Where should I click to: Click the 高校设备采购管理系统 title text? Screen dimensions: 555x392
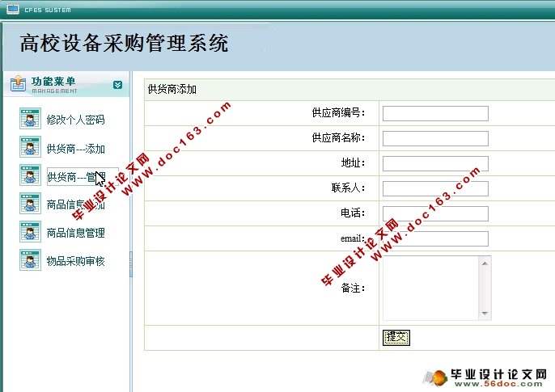pos(124,44)
